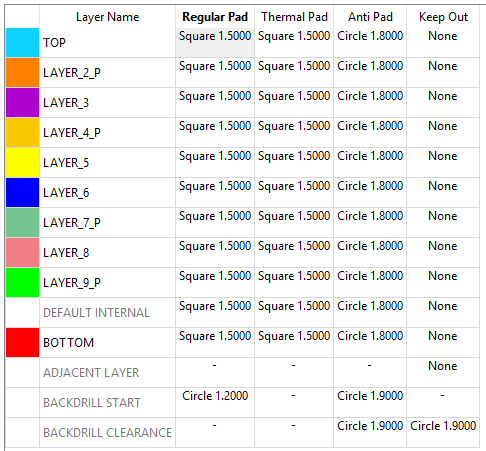Screen dimensions: 486x451
Task: Click the Regular Pad column header
Action: click(x=215, y=17)
